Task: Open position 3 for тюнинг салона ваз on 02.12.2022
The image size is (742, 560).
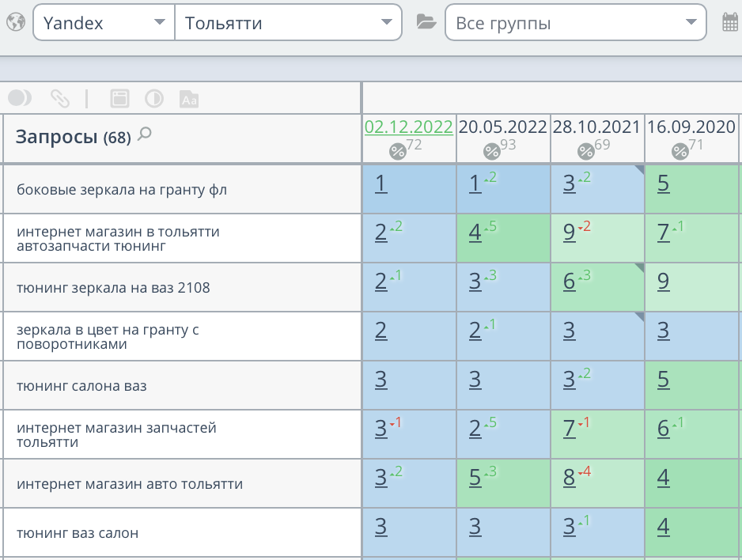Action: coord(381,380)
